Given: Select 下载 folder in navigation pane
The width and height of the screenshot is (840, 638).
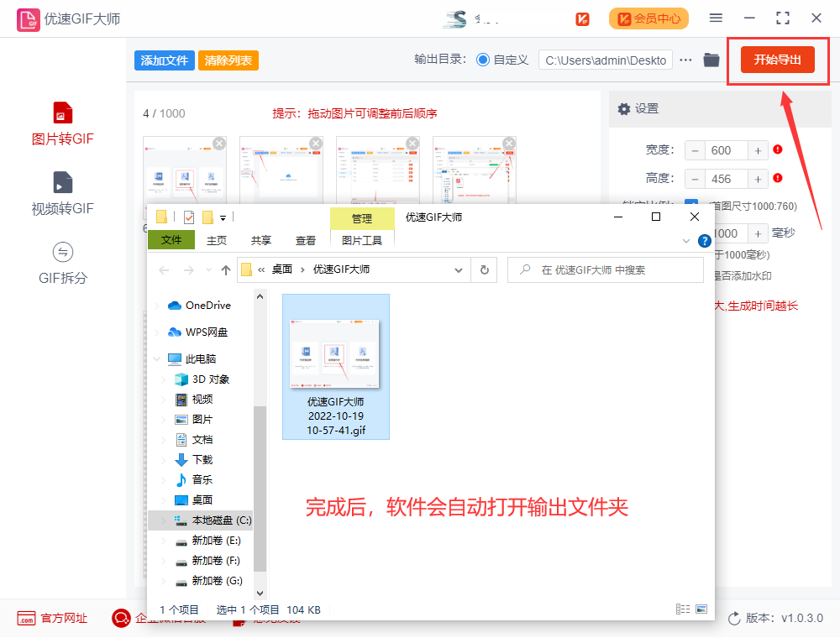Looking at the screenshot, I should click(202, 460).
